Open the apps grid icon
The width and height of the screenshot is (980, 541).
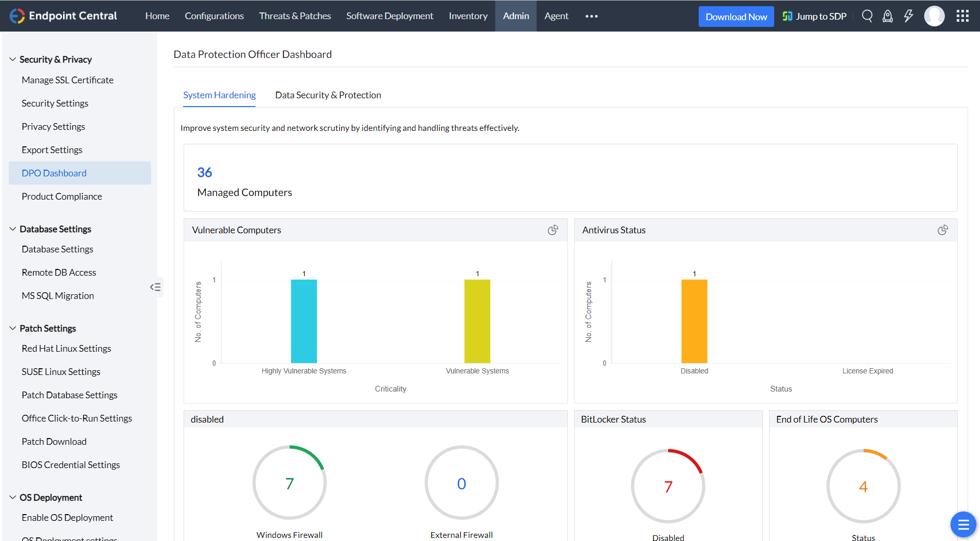962,16
